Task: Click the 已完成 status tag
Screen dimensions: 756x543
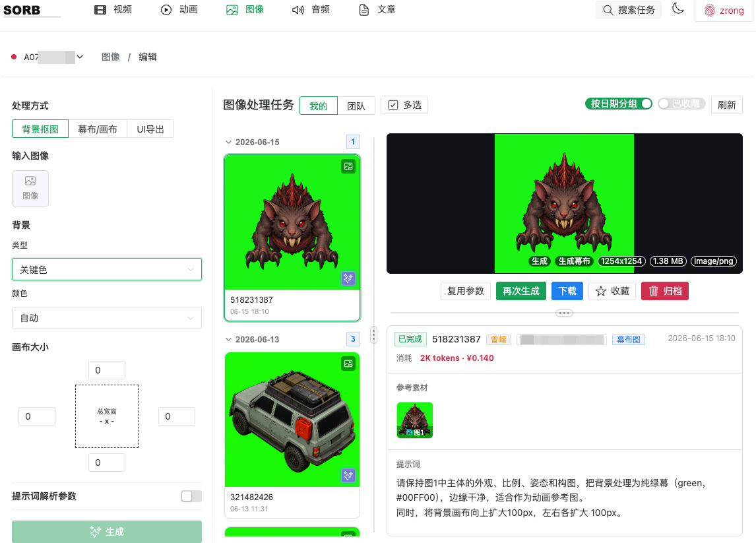Action: click(410, 339)
